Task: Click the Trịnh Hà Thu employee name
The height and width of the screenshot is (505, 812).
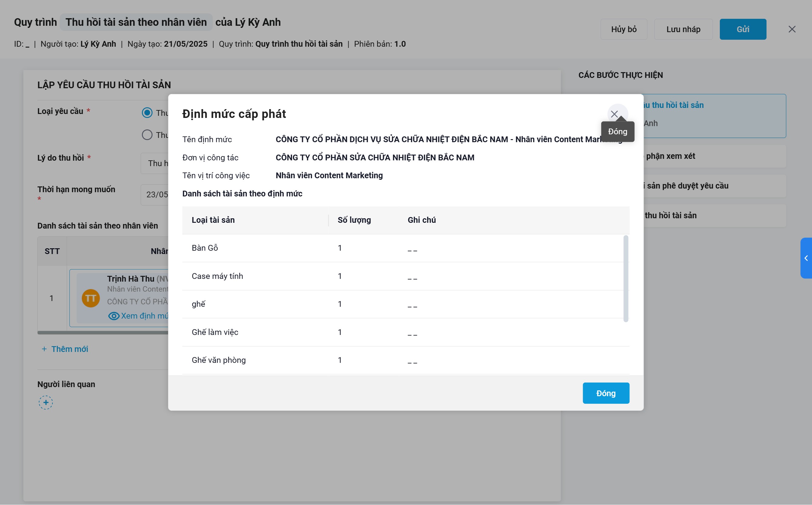Action: [131, 279]
